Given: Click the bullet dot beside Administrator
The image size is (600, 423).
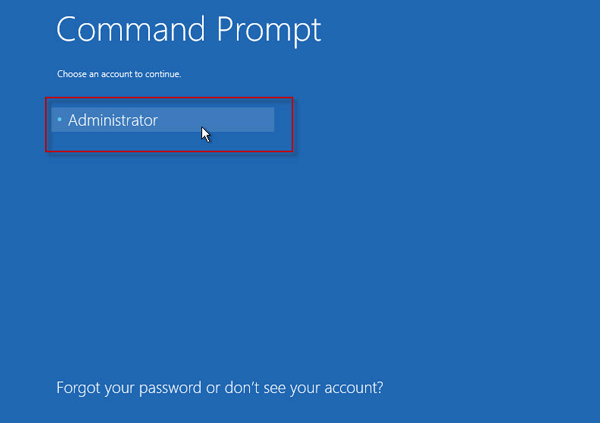Looking at the screenshot, I should 60,120.
